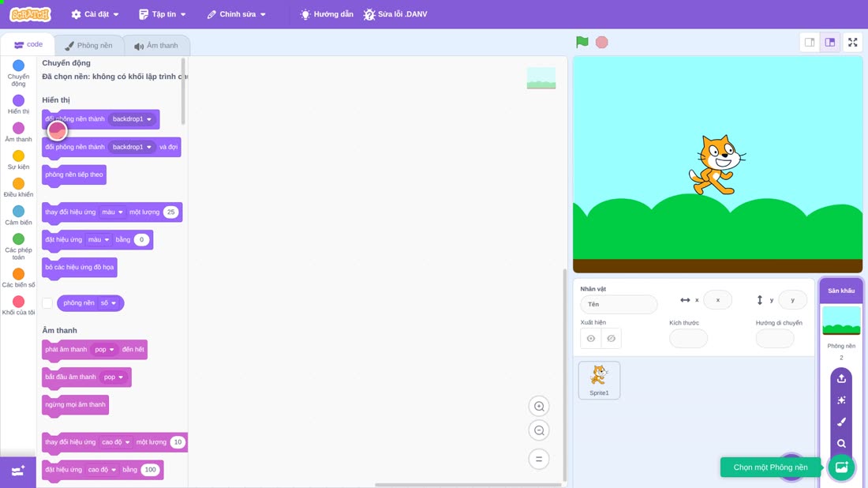Image resolution: width=868 pixels, height=488 pixels.
Task: Switch to the Âm thanh tab
Action: coord(156,46)
